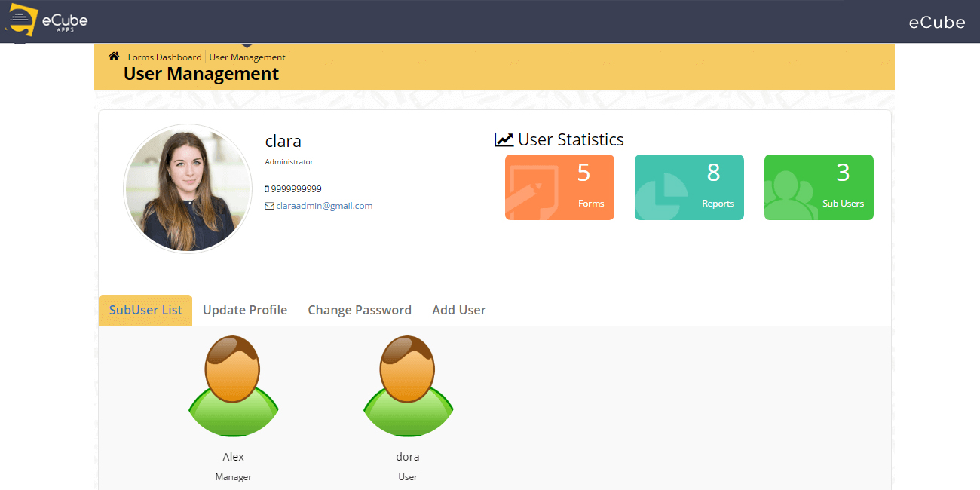
Task: Select sub-user dora's avatar
Action: 408,384
